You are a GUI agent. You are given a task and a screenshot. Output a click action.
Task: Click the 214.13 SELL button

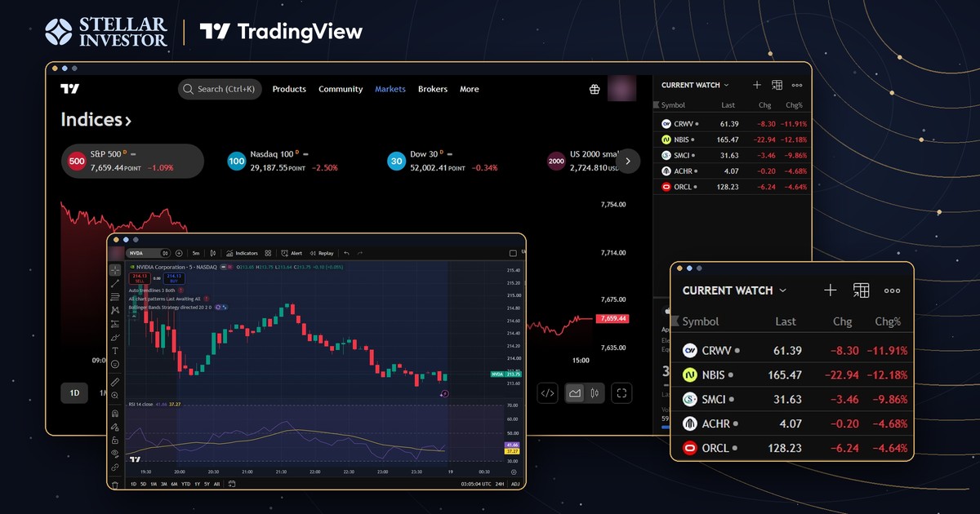pyautogui.click(x=140, y=278)
